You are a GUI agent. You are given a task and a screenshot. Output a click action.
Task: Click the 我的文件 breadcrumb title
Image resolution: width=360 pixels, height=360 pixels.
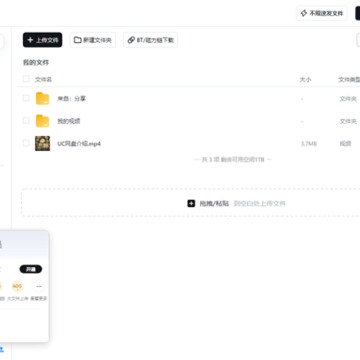coord(36,62)
